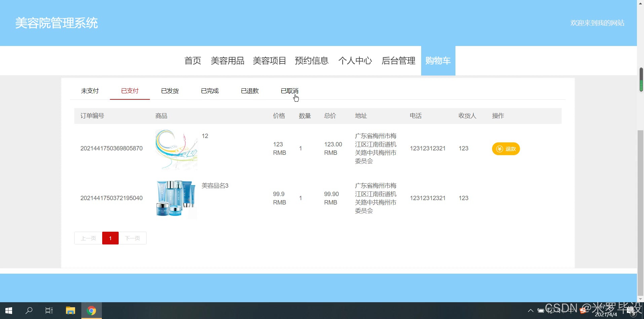Click the 上一页 pagination button
Screen dimensions: 644x319
88,238
